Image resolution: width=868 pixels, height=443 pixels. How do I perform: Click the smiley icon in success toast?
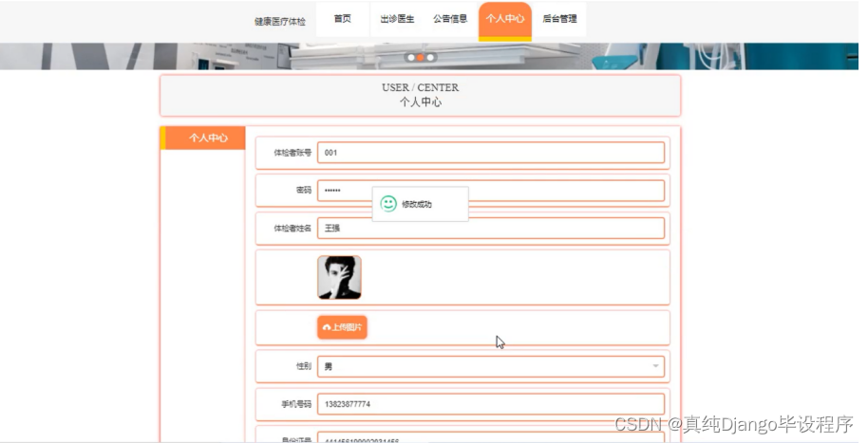click(388, 204)
